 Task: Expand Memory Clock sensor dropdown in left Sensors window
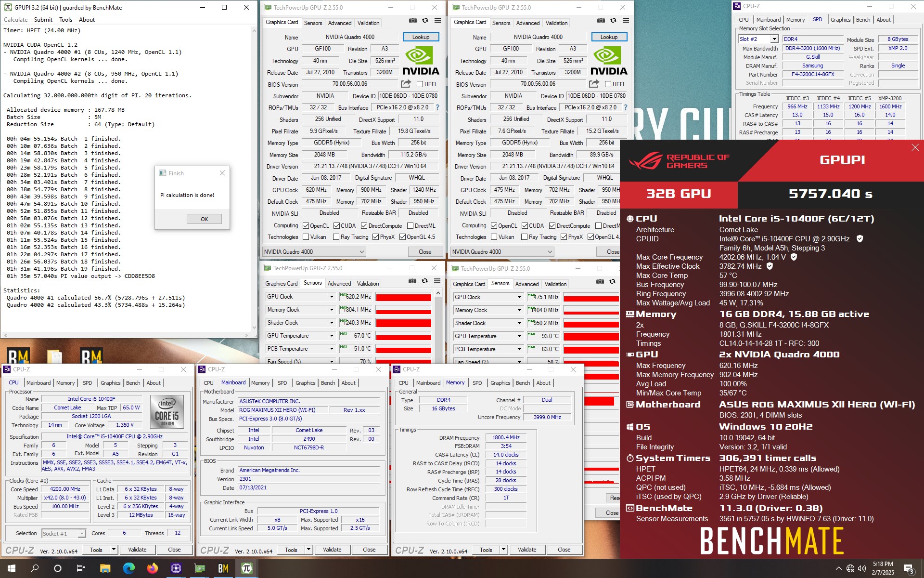pos(332,310)
